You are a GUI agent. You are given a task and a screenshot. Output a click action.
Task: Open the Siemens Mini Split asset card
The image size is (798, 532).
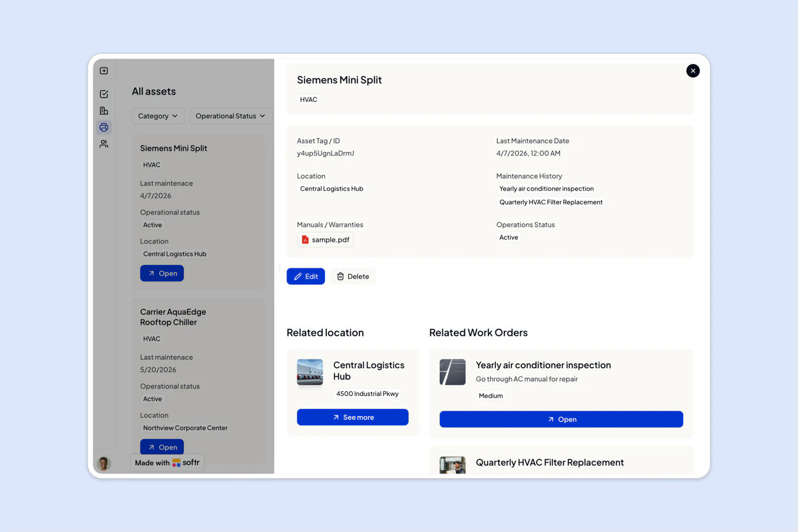(x=162, y=273)
